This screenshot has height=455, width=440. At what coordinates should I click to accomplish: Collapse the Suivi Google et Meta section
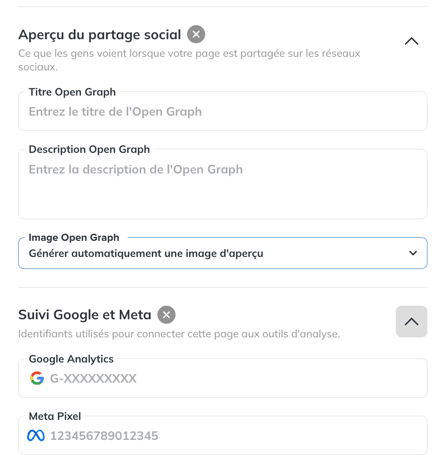click(x=411, y=322)
